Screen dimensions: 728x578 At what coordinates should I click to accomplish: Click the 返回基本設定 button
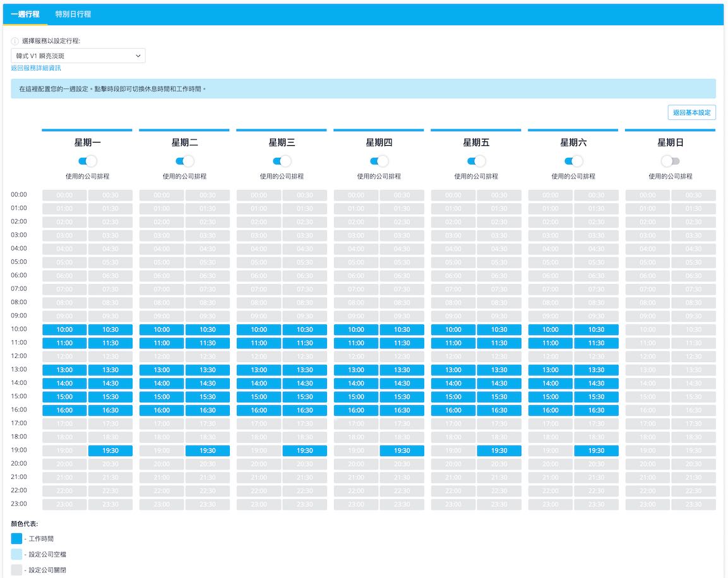pyautogui.click(x=692, y=112)
